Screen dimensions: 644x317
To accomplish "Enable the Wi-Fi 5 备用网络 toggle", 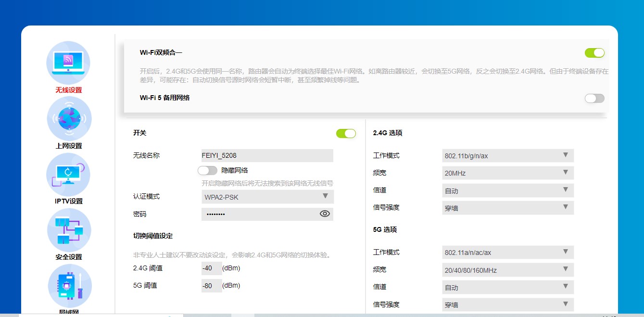I will point(594,99).
